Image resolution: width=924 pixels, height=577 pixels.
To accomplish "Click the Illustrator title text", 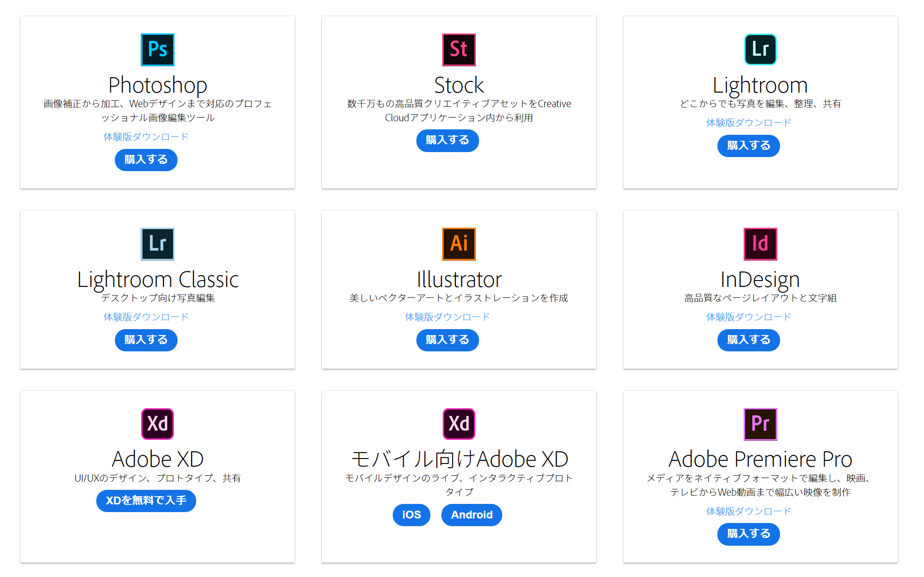I will click(459, 280).
